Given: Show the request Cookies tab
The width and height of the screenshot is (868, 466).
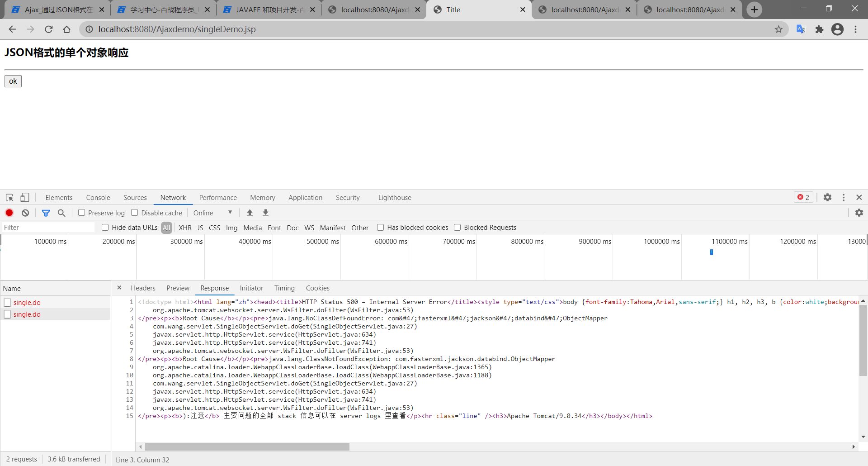Looking at the screenshot, I should pyautogui.click(x=318, y=288).
